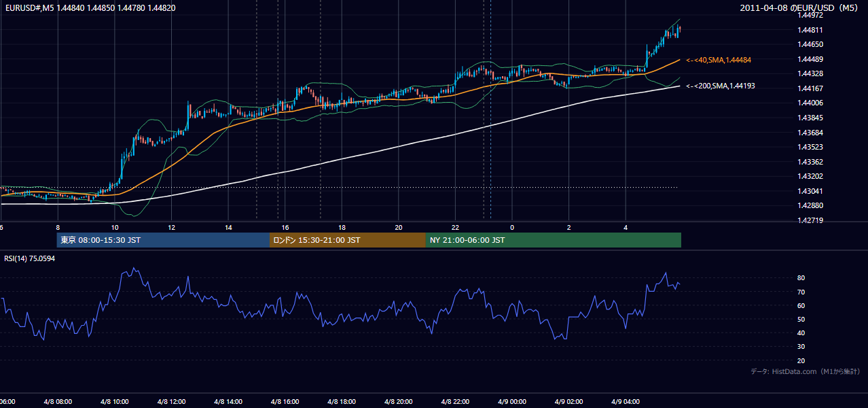The width and height of the screenshot is (868, 408).
Task: Click the 4/9 02:00 bottom time label
Action: (x=569, y=402)
